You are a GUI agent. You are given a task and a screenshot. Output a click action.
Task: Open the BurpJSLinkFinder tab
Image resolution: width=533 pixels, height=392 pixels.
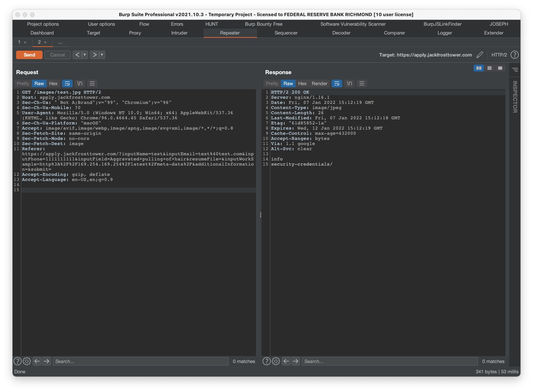pyautogui.click(x=442, y=24)
